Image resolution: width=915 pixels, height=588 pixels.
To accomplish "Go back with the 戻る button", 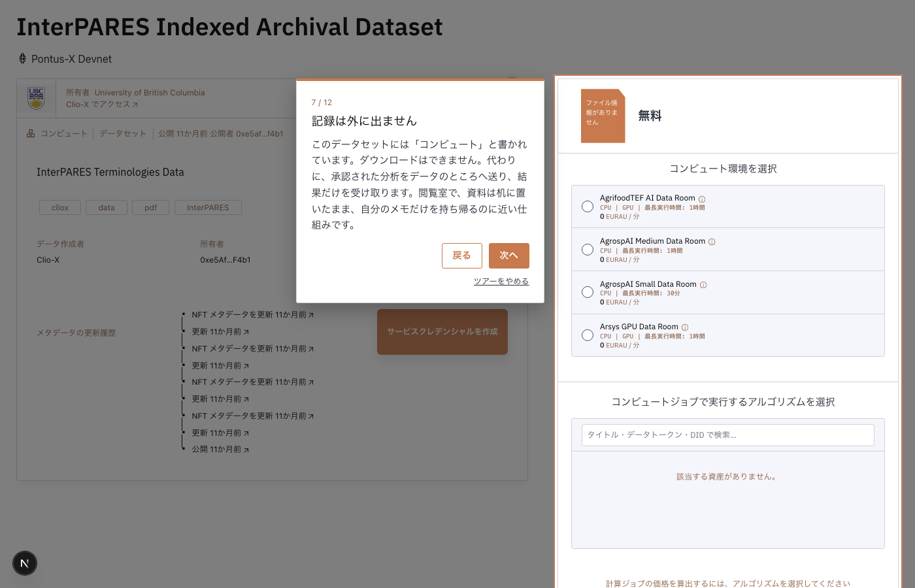I will 462,255.
